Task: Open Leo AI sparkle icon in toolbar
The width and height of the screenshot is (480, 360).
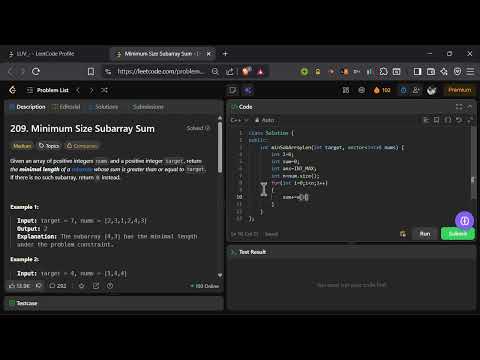Action: pyautogui.click(x=444, y=71)
